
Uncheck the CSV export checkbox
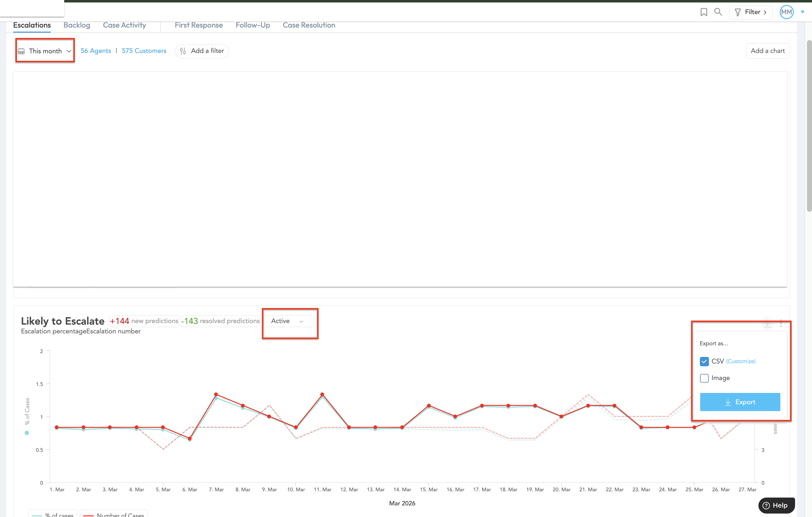pos(704,361)
